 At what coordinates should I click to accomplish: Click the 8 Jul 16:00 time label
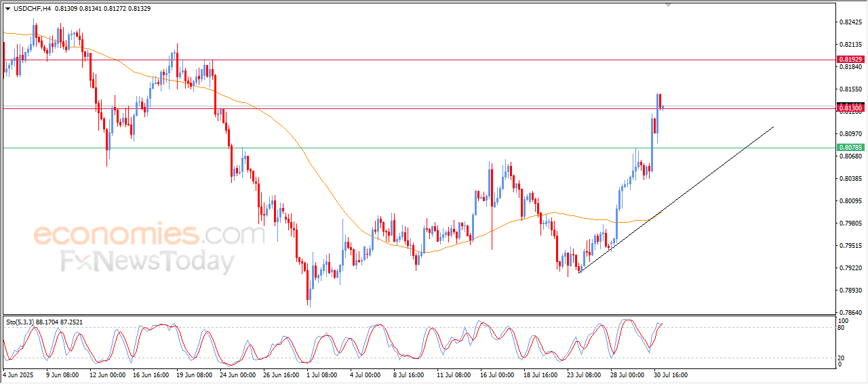click(410, 374)
